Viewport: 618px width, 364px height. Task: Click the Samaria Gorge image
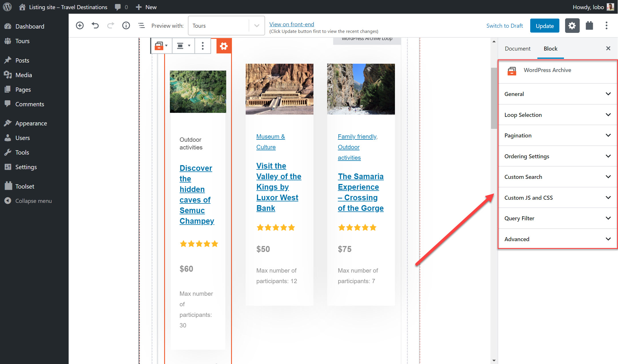(361, 89)
